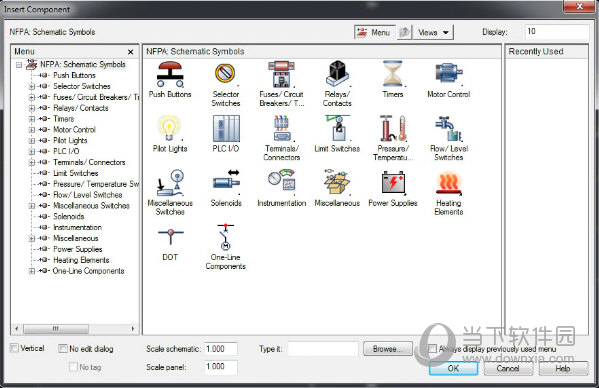Expand the Fuses/Circuit Breakers tree node
Screen dimensions: 599x388
[32, 97]
